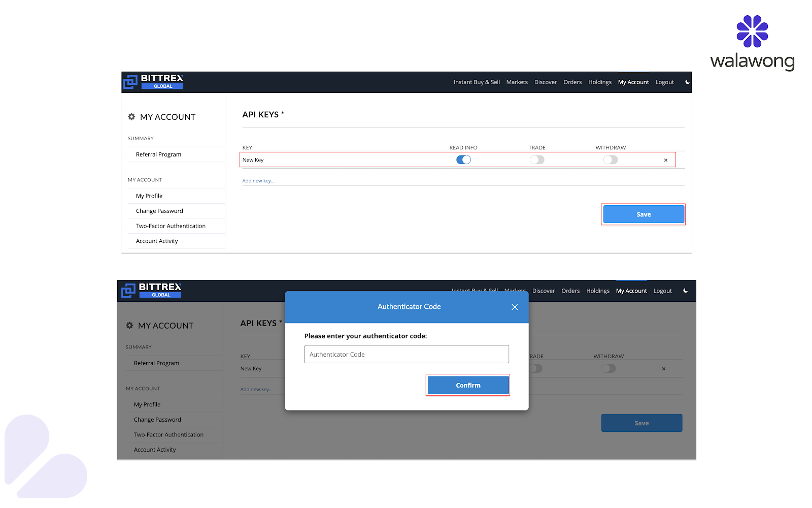
Task: Open Two-Factor Authentication in the dimmed lower sidebar
Action: [x=168, y=435]
